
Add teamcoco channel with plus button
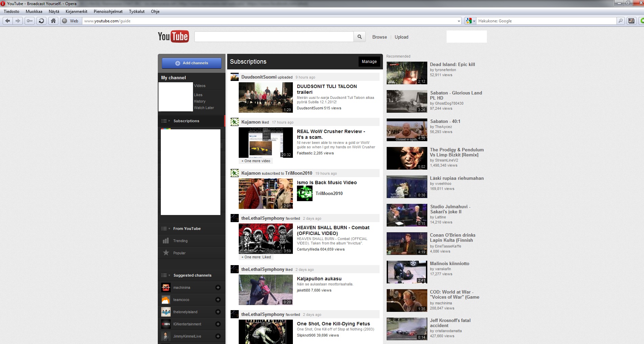tap(218, 300)
